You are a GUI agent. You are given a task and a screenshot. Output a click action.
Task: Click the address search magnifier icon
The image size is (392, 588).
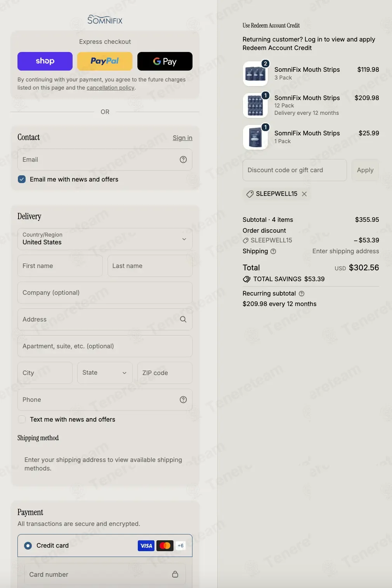tap(183, 319)
